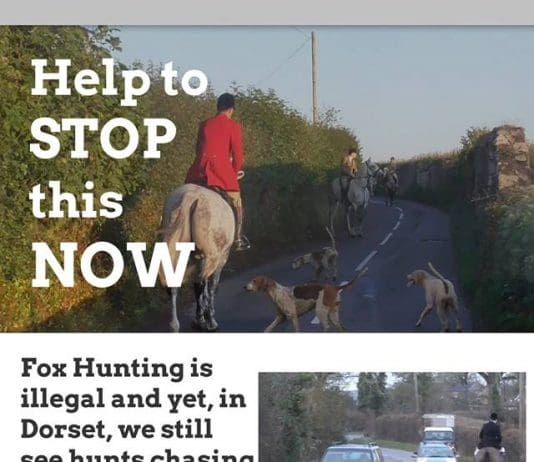Click the grey bar at the top
The width and height of the screenshot is (534, 462).
point(267,12)
